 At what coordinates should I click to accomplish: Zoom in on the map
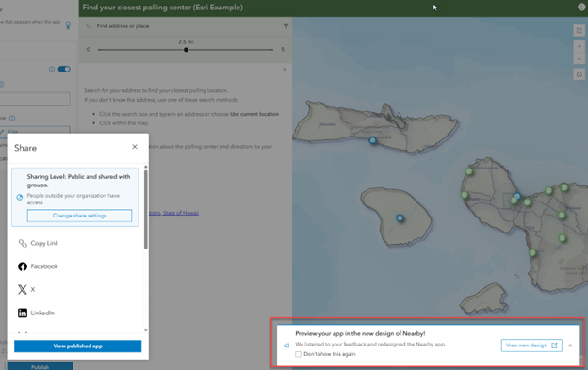(x=579, y=46)
